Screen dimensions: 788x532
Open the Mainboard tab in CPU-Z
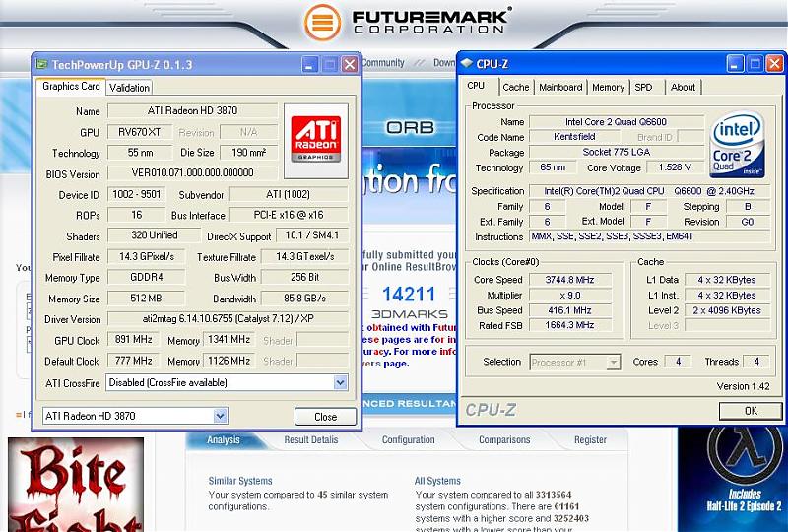point(560,87)
